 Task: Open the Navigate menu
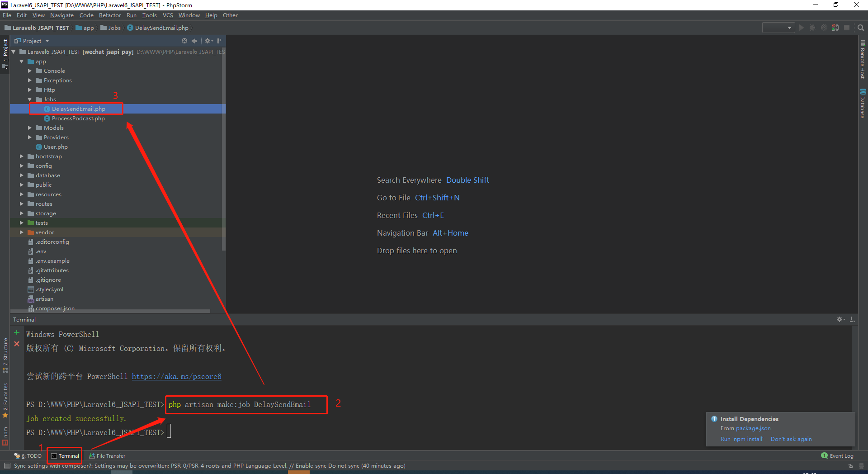pos(61,15)
